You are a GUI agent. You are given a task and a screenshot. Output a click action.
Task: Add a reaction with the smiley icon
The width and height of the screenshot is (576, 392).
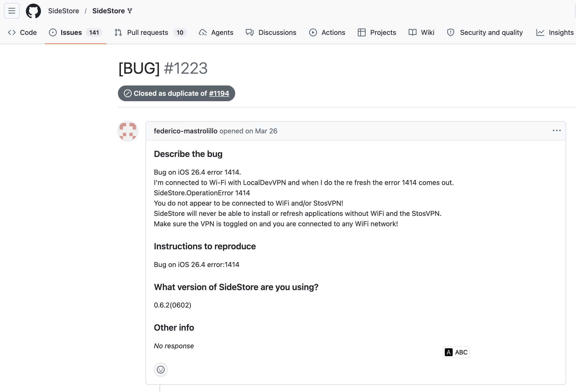[161, 370]
